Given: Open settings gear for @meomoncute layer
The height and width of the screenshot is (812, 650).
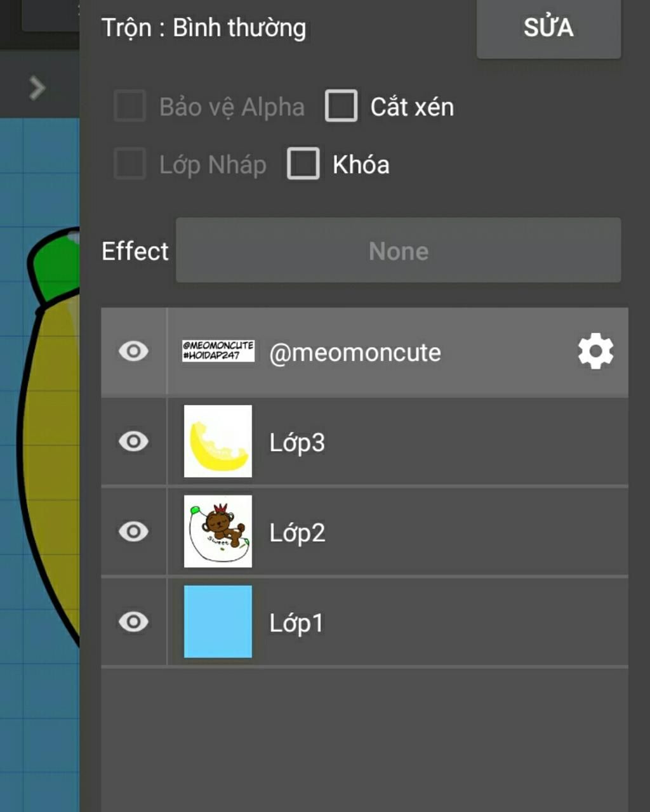Looking at the screenshot, I should 595,351.
